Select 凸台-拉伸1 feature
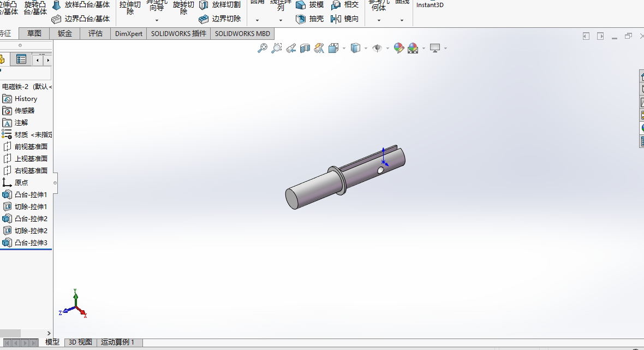644x350 pixels. (x=25, y=195)
